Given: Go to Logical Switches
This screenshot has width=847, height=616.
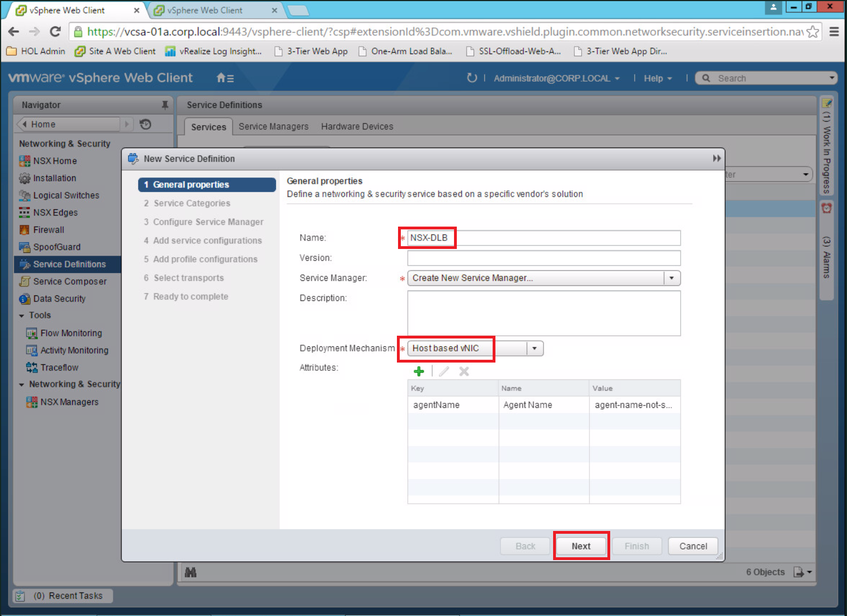Looking at the screenshot, I should coord(66,195).
